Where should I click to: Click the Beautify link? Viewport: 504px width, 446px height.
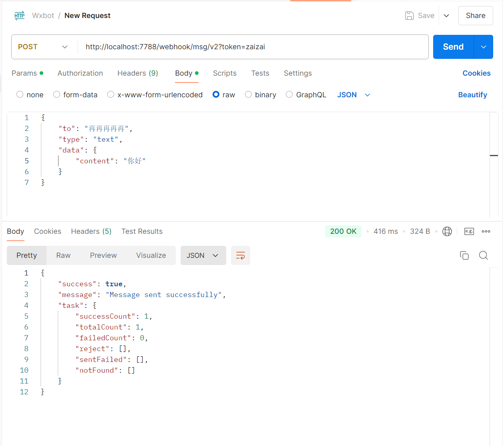pyautogui.click(x=472, y=95)
